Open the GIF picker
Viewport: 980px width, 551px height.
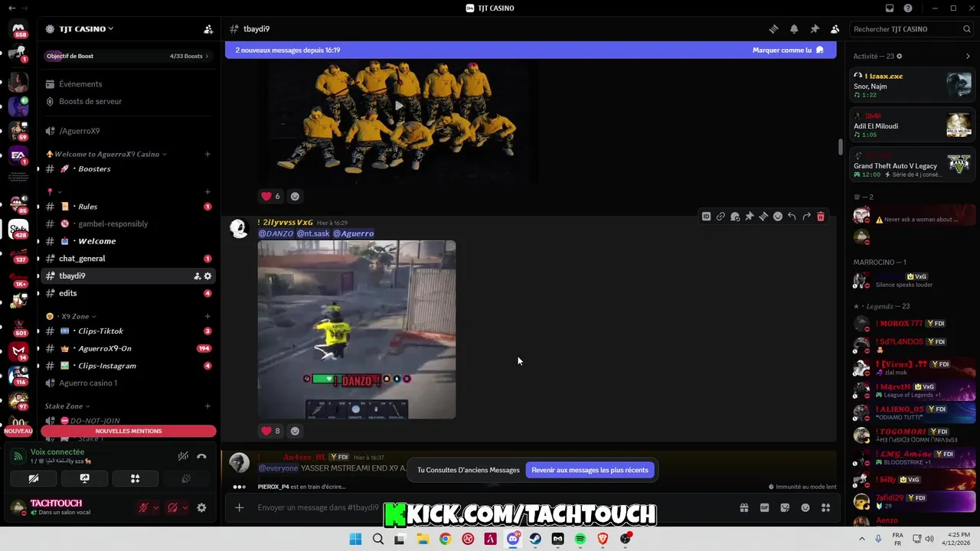point(764,507)
